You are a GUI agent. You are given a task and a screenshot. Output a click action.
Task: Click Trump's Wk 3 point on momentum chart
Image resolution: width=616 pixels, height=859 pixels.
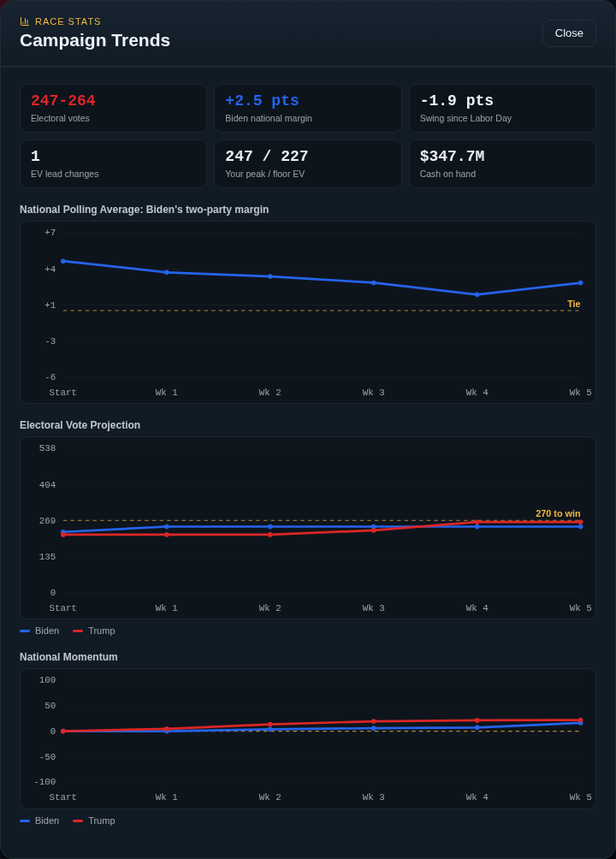click(374, 721)
